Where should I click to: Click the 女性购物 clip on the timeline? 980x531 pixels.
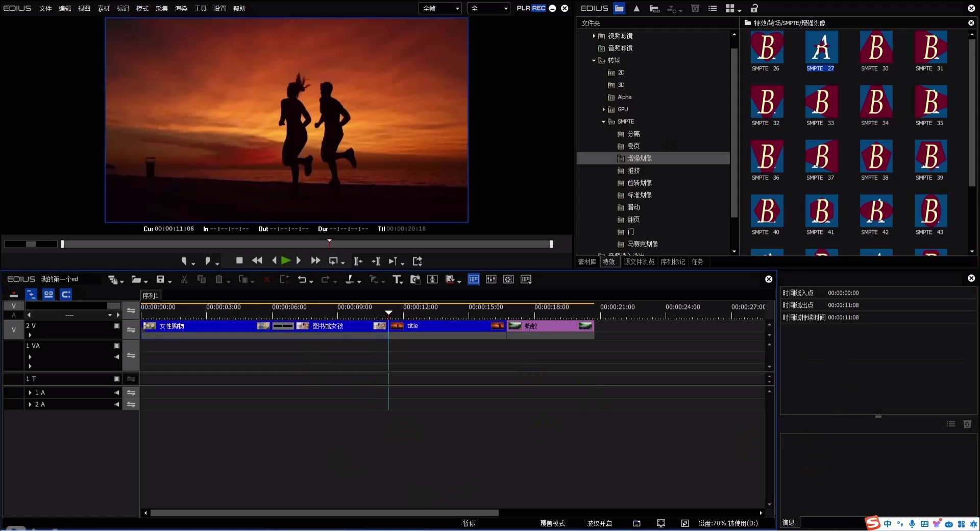click(206, 326)
